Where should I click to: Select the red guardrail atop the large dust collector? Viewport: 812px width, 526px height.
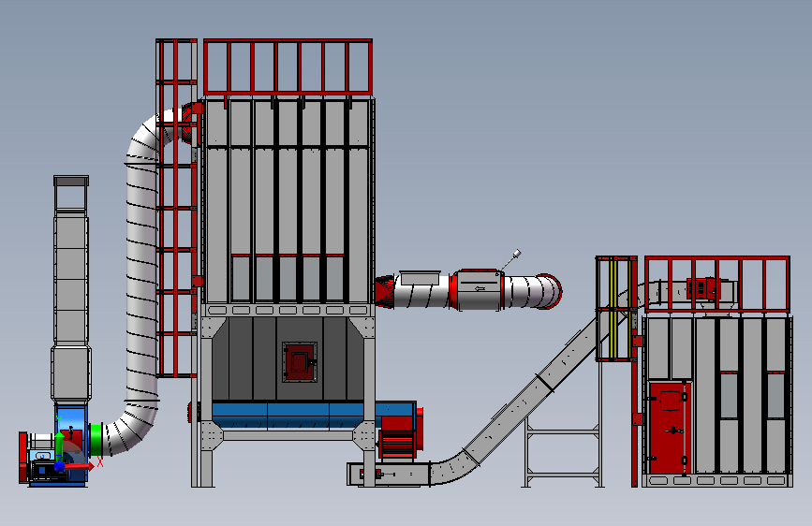click(x=288, y=67)
